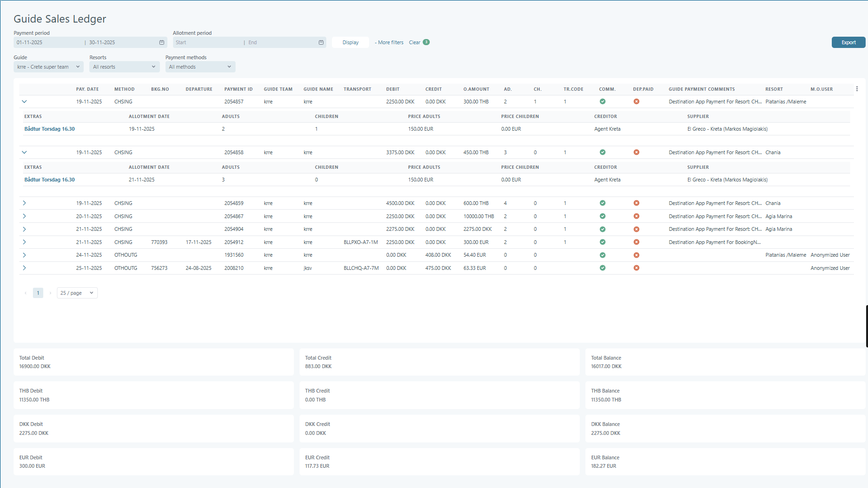868x488 pixels.
Task: Clear the active filters
Action: [x=414, y=42]
